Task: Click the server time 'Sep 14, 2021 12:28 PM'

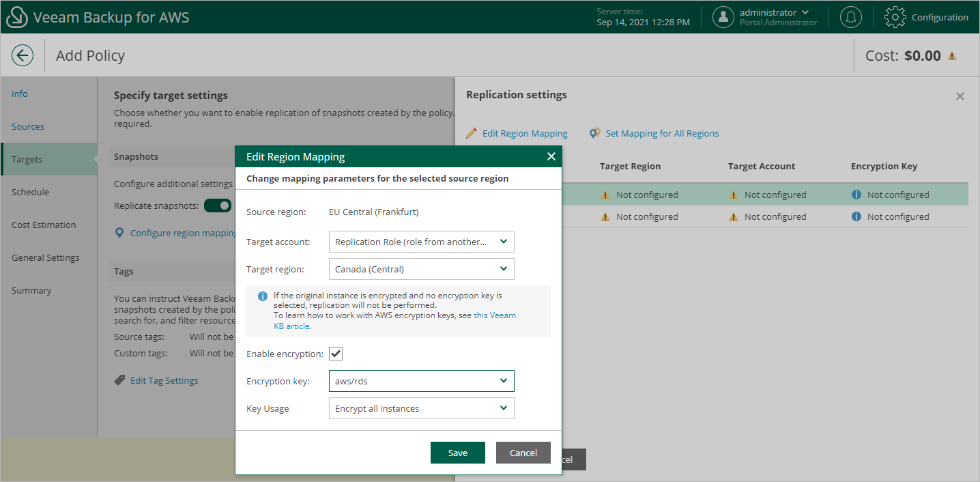Action: click(643, 22)
